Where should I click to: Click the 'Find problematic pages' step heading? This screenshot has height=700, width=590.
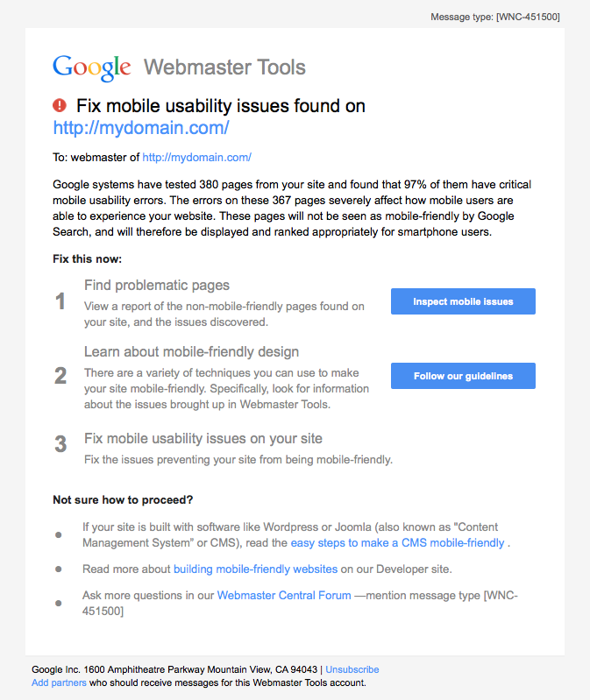pyautogui.click(x=157, y=285)
